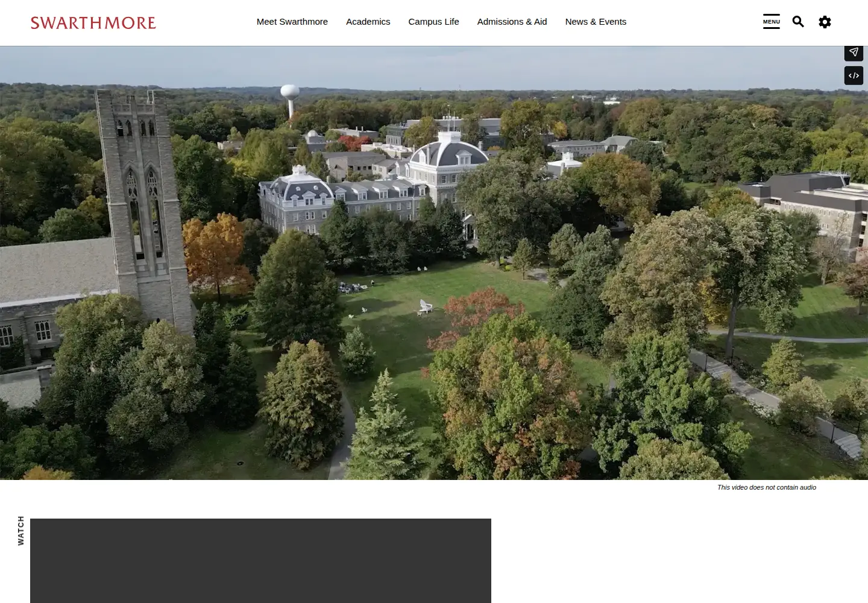Open the settings gear icon
The width and height of the screenshot is (868, 603).
click(825, 22)
